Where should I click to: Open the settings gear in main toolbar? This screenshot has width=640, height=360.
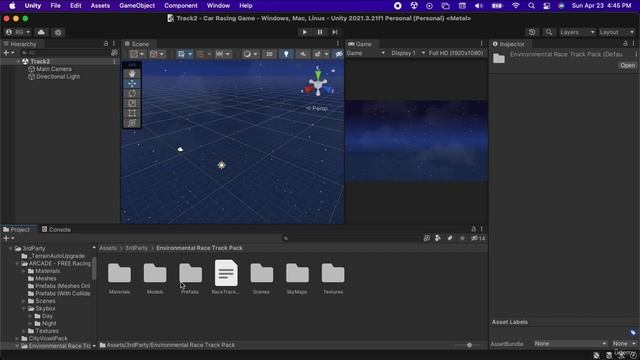(x=58, y=32)
